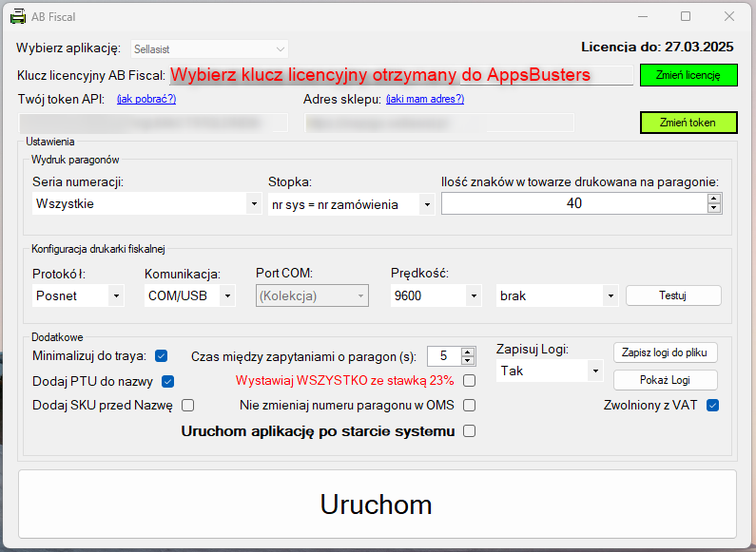
Task: Increase the character count stepper up arrow
Action: pyautogui.click(x=714, y=199)
